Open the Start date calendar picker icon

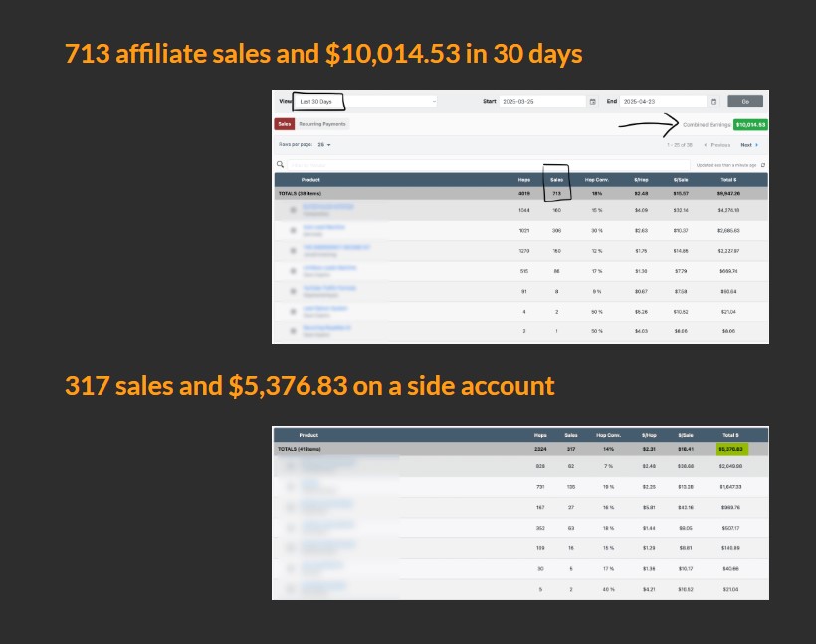pos(592,102)
